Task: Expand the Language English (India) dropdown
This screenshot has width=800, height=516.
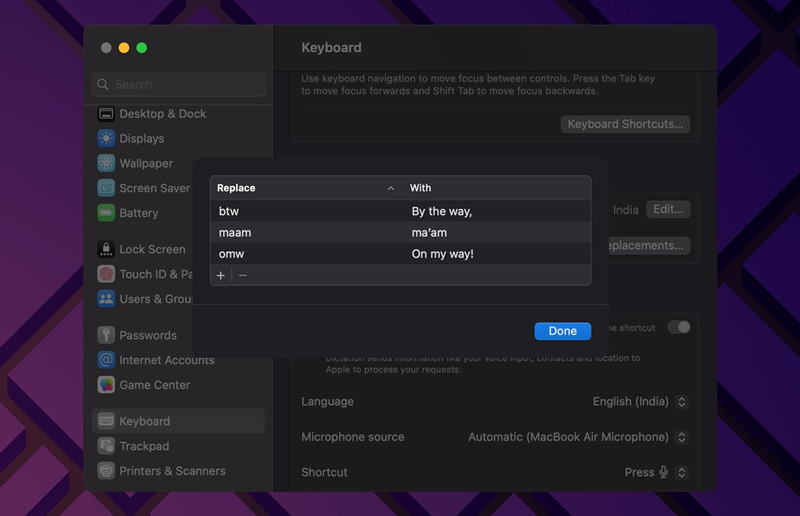Action: (x=640, y=402)
